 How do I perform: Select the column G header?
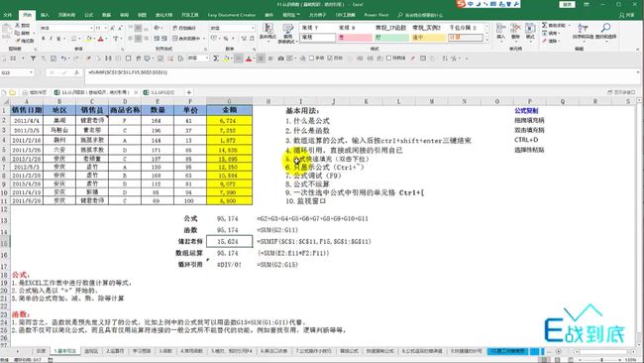(x=229, y=101)
